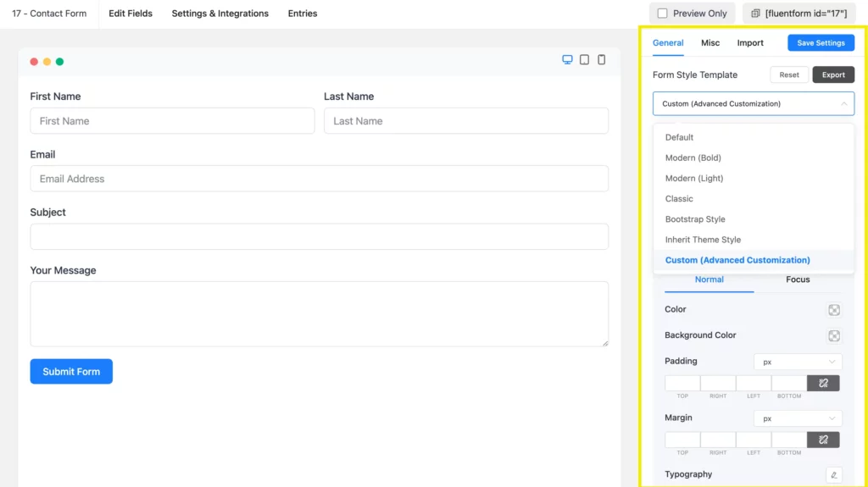Focus the Email Address input field
868x487 pixels.
[320, 179]
